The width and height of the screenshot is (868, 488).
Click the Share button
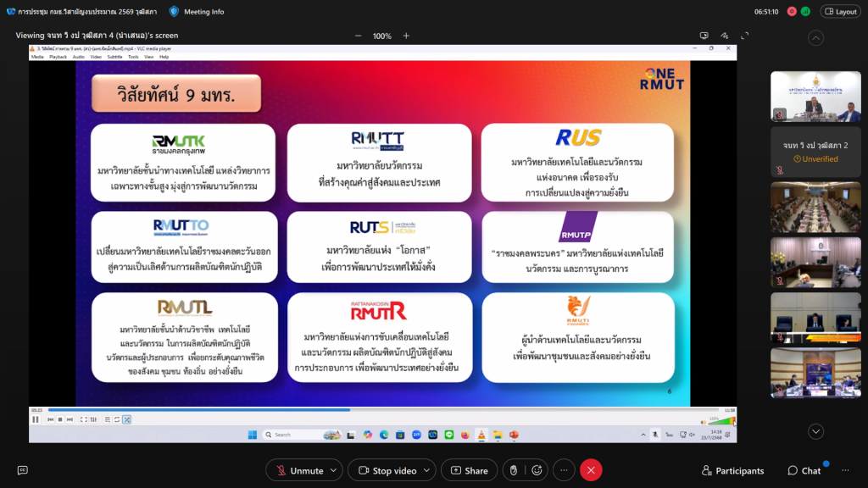468,470
